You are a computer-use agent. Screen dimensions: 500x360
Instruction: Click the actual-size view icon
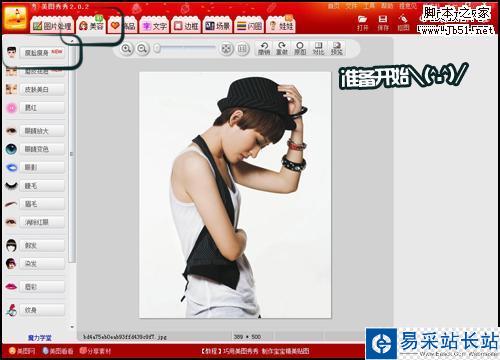coord(243,49)
